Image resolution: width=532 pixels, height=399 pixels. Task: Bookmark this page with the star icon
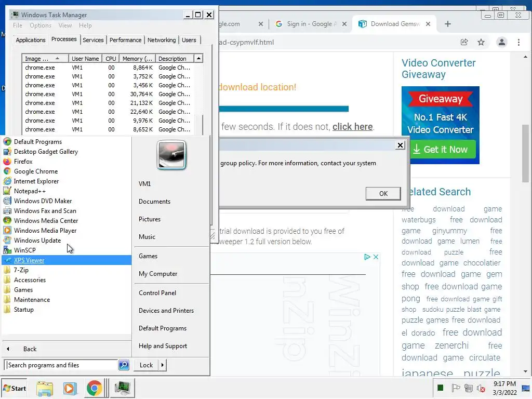point(481,42)
